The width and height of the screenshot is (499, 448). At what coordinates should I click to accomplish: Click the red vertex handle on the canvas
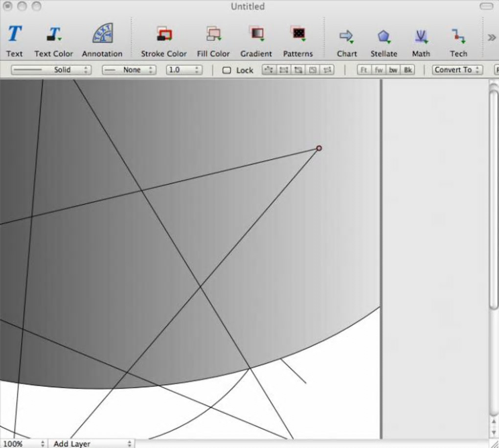[x=319, y=148]
